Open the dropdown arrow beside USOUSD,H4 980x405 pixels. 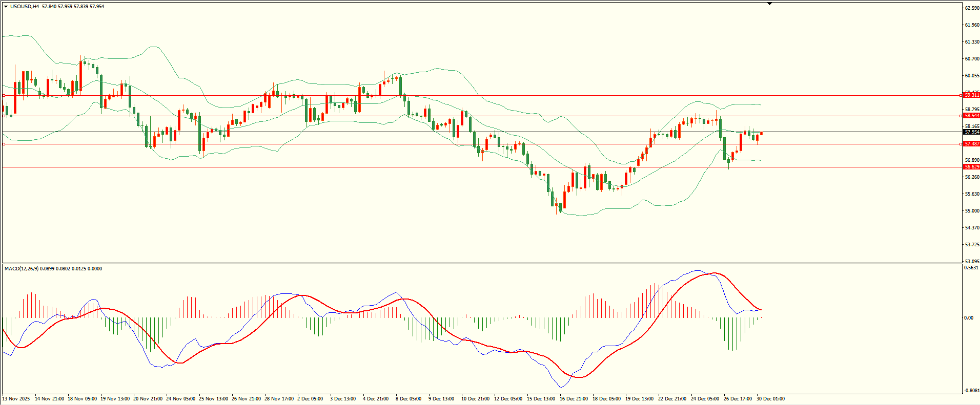(x=6, y=7)
